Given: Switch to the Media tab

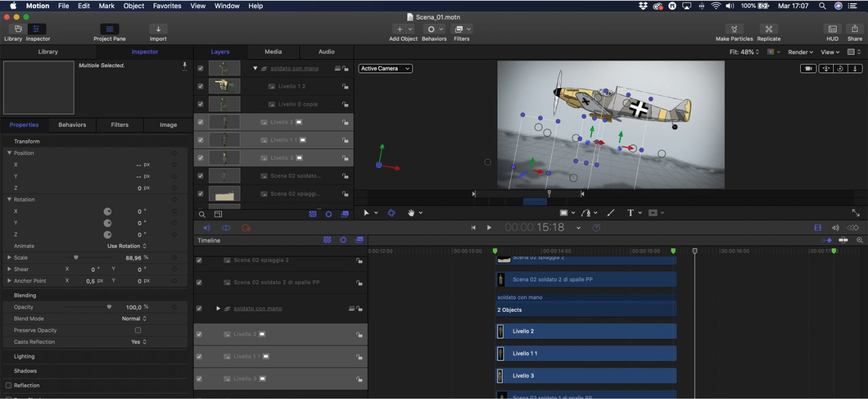Looking at the screenshot, I should (x=273, y=51).
